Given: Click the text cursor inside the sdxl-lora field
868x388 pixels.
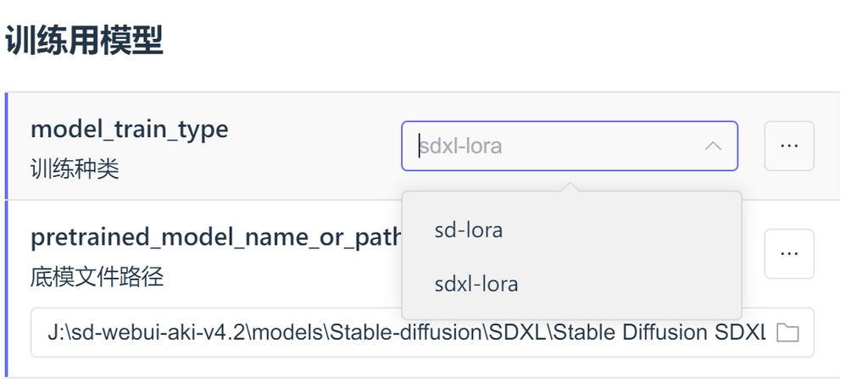Looking at the screenshot, I should 420,147.
